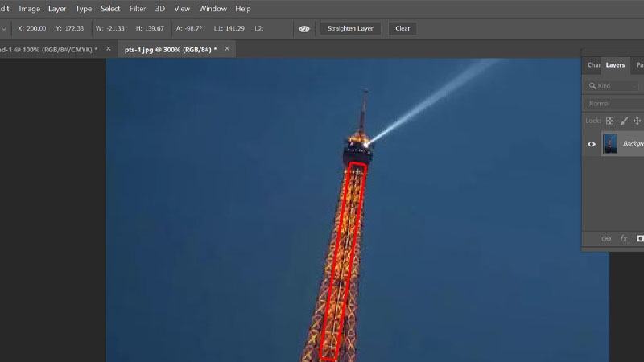Image resolution: width=644 pixels, height=362 pixels.
Task: Click the link layers chain icon
Action: pyautogui.click(x=606, y=238)
